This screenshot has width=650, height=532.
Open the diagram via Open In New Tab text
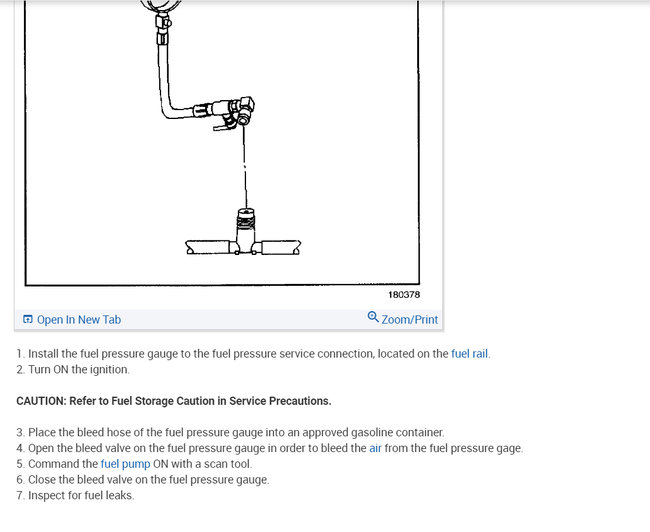coord(79,320)
